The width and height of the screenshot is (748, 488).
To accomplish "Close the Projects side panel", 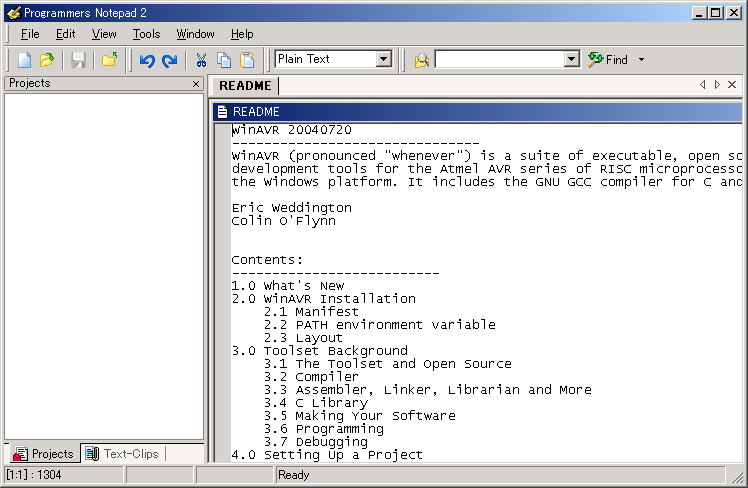I will click(196, 84).
